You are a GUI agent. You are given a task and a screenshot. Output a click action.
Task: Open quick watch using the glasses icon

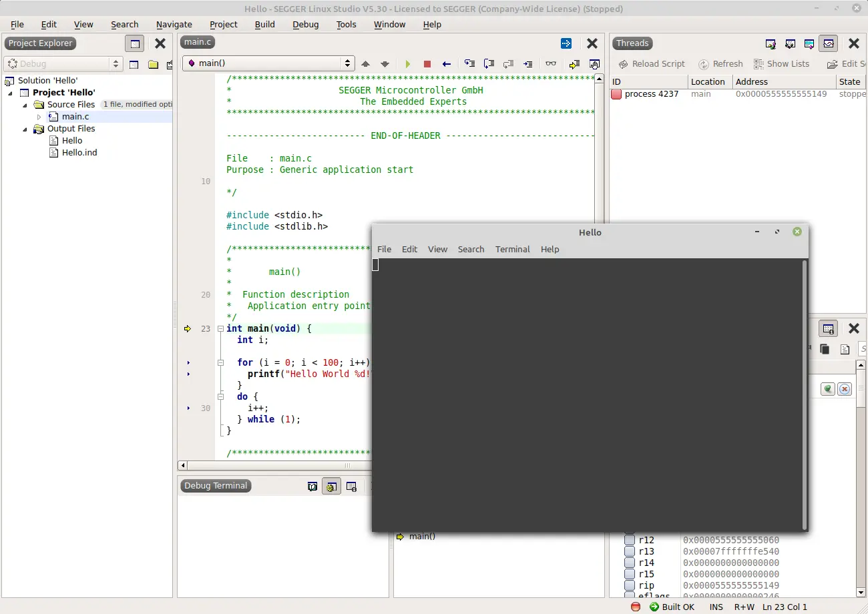click(x=552, y=64)
